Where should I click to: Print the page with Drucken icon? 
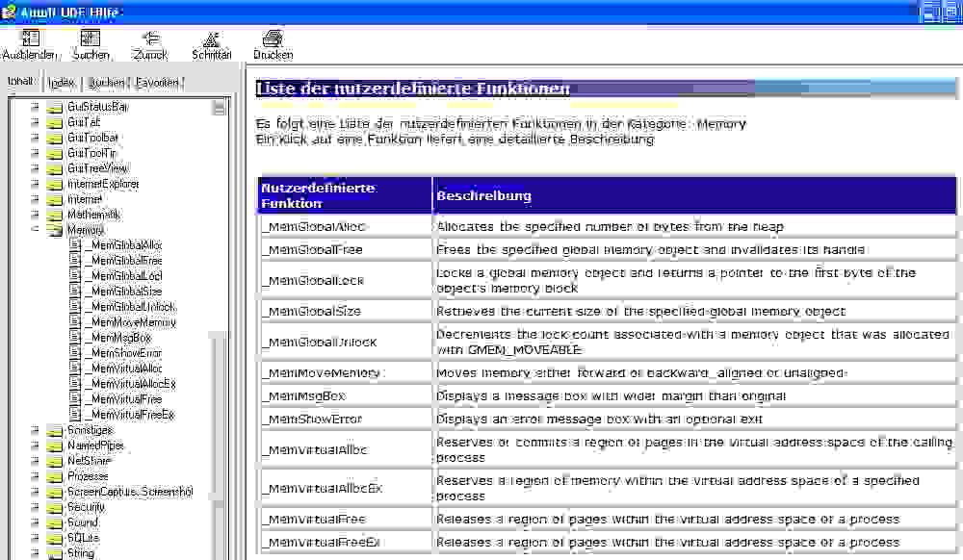(273, 38)
